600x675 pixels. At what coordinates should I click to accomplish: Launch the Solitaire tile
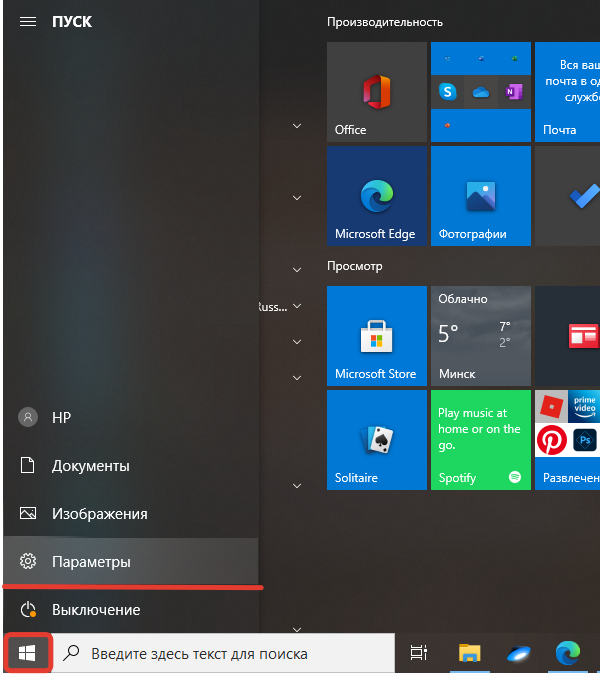point(377,440)
